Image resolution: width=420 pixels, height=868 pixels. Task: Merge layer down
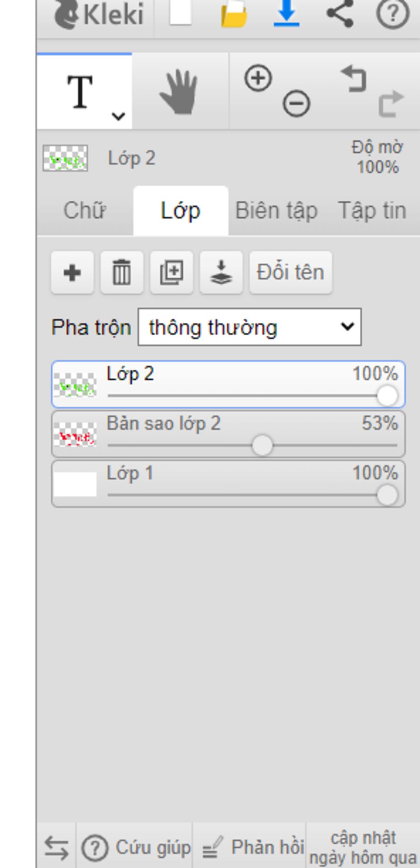(x=221, y=273)
